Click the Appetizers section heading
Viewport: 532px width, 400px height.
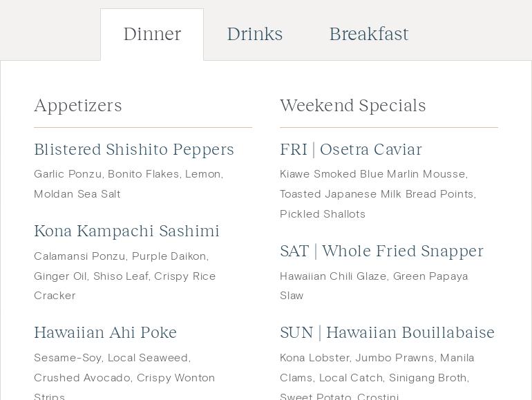(x=78, y=106)
